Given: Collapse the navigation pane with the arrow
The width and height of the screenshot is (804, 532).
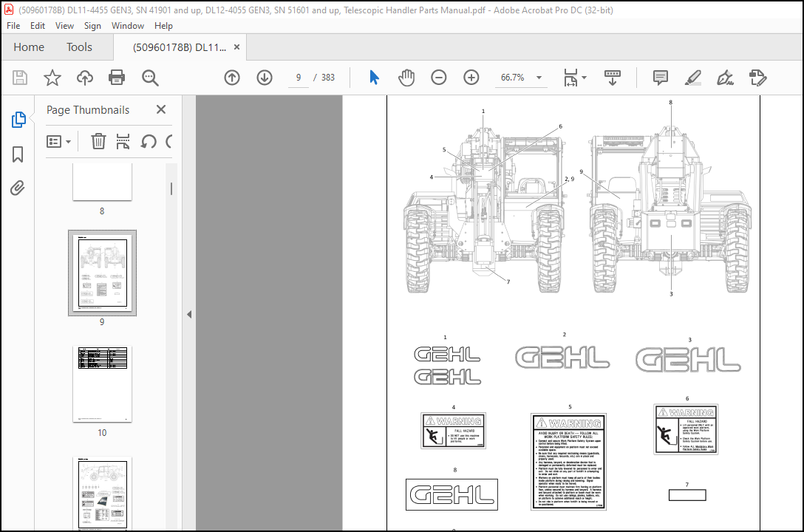Looking at the screenshot, I should (x=189, y=314).
